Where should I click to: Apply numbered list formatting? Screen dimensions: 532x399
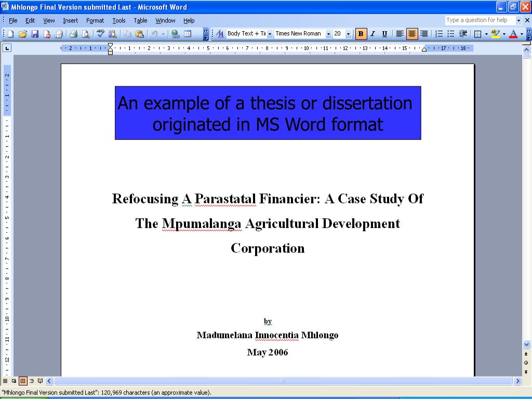coord(439,34)
